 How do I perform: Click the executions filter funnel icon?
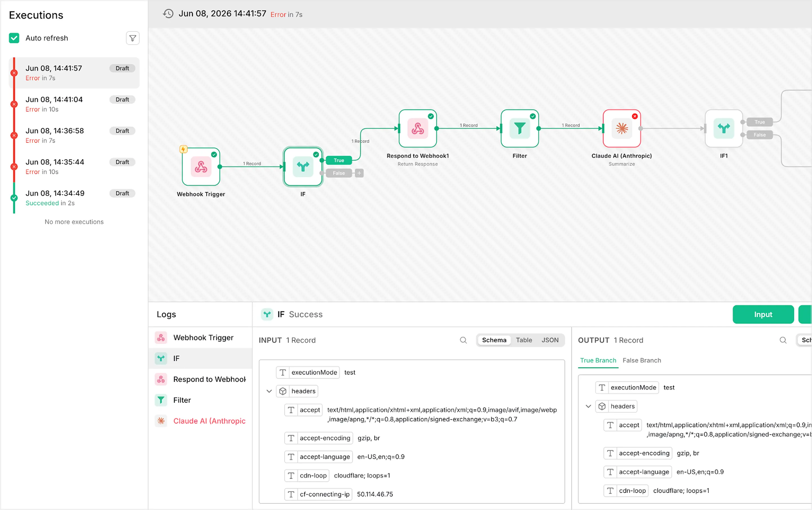point(133,38)
